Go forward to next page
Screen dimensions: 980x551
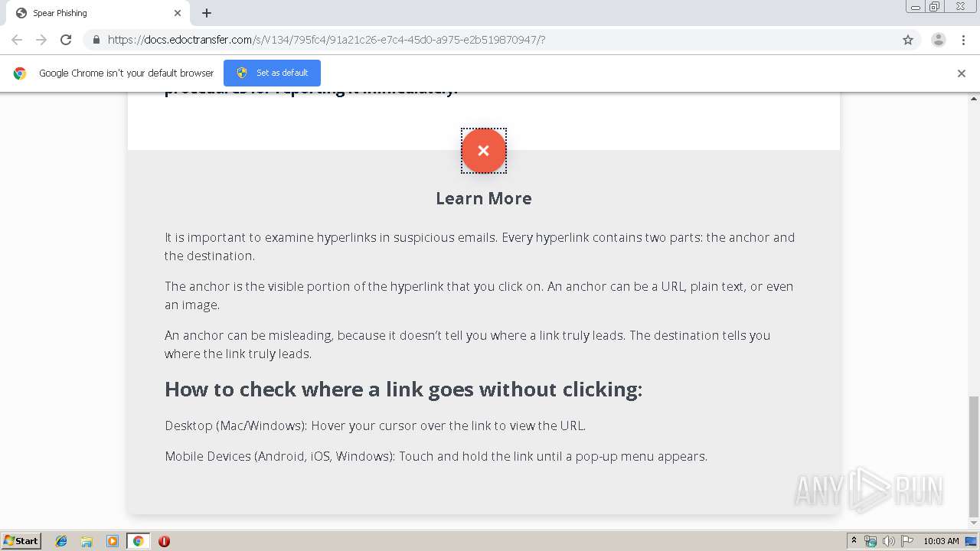[41, 40]
